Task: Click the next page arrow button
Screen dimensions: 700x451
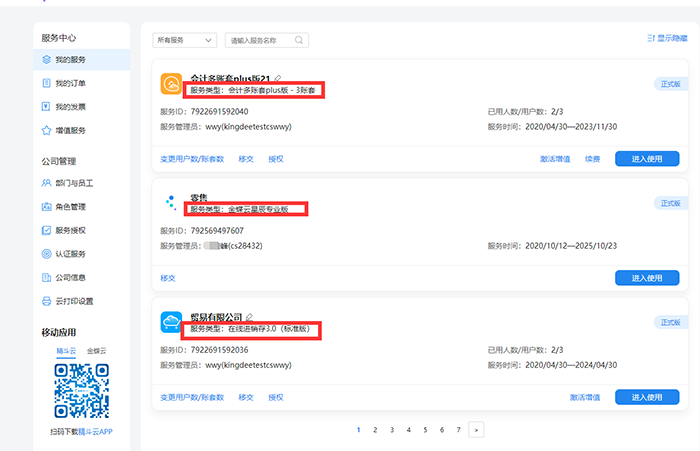Action: (x=476, y=430)
